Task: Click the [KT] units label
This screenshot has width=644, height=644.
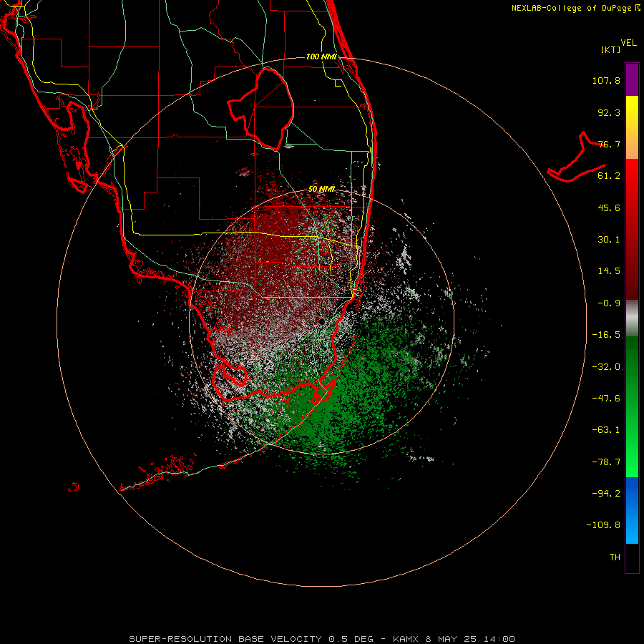Action: tap(611, 49)
